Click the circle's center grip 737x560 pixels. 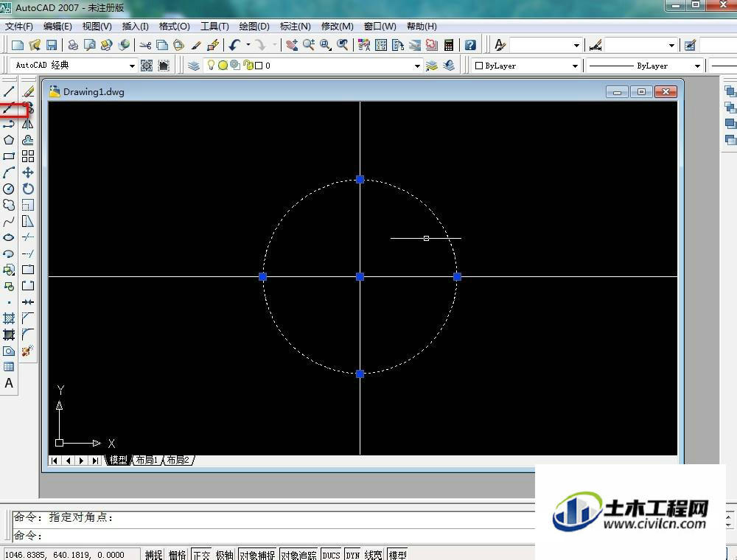point(360,277)
